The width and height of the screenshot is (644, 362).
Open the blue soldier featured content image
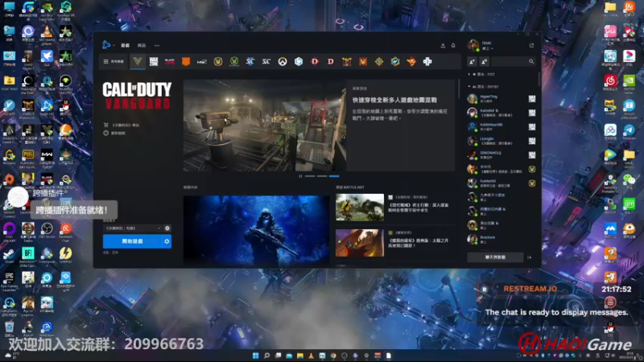256,230
